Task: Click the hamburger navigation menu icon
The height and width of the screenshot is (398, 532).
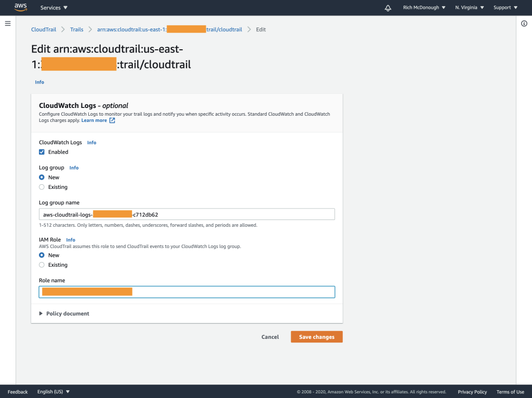Action: point(7,23)
